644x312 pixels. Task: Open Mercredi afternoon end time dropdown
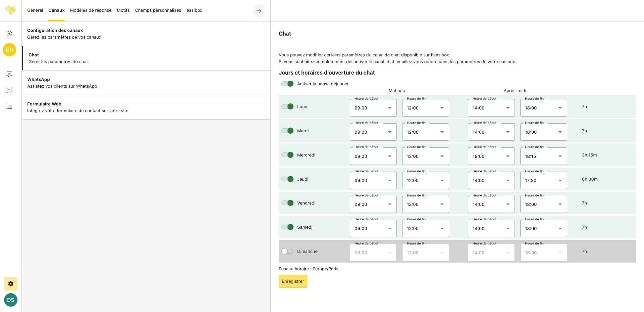point(543,156)
